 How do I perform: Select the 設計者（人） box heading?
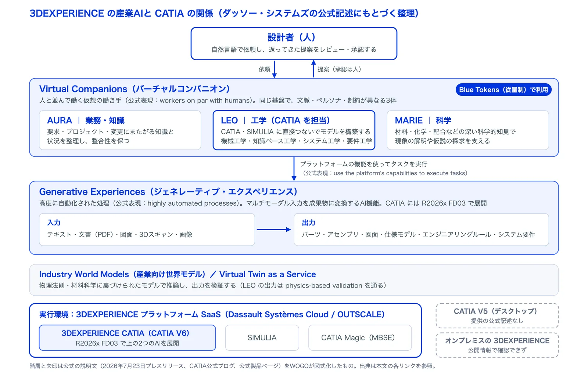[x=291, y=37]
